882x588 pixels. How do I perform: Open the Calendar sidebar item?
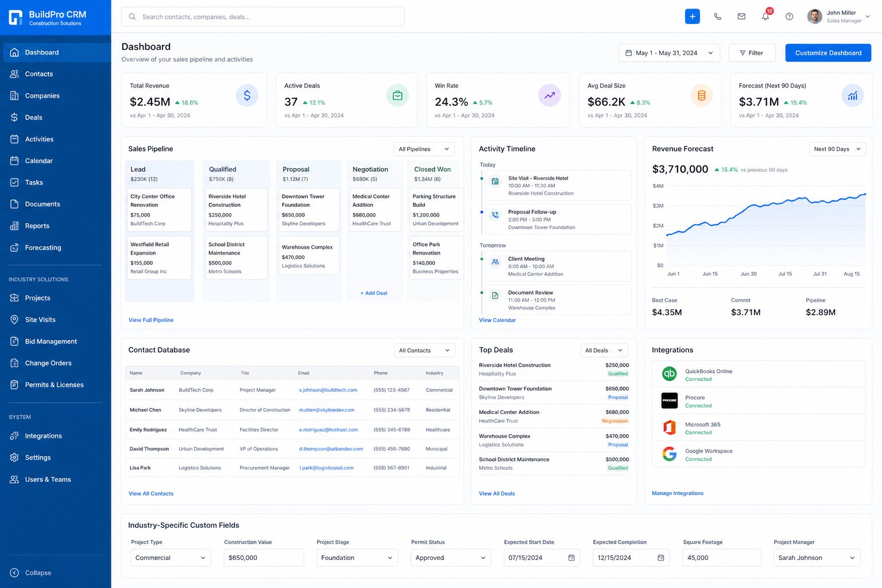coord(56,161)
